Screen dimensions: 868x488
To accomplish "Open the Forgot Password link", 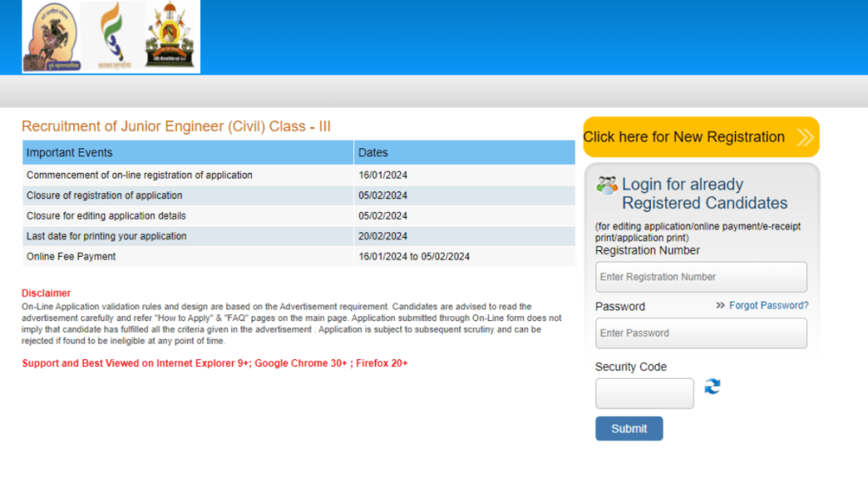I will pyautogui.click(x=768, y=306).
